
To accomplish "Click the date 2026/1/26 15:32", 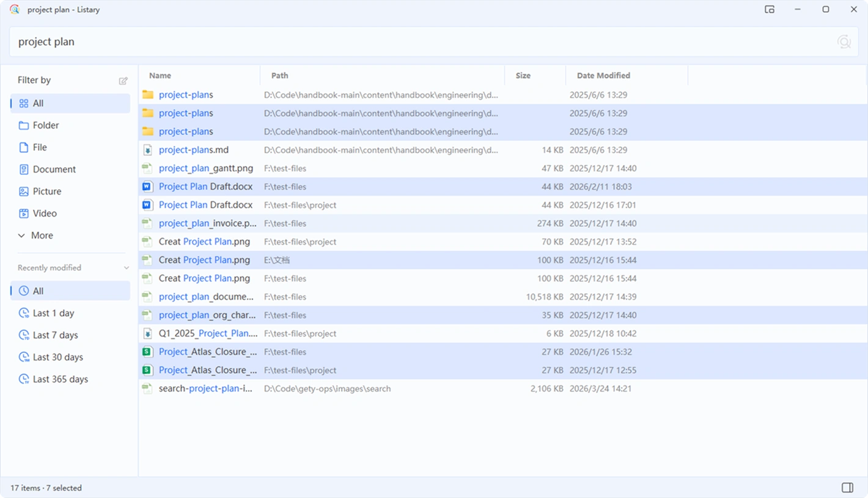I will tap(600, 352).
